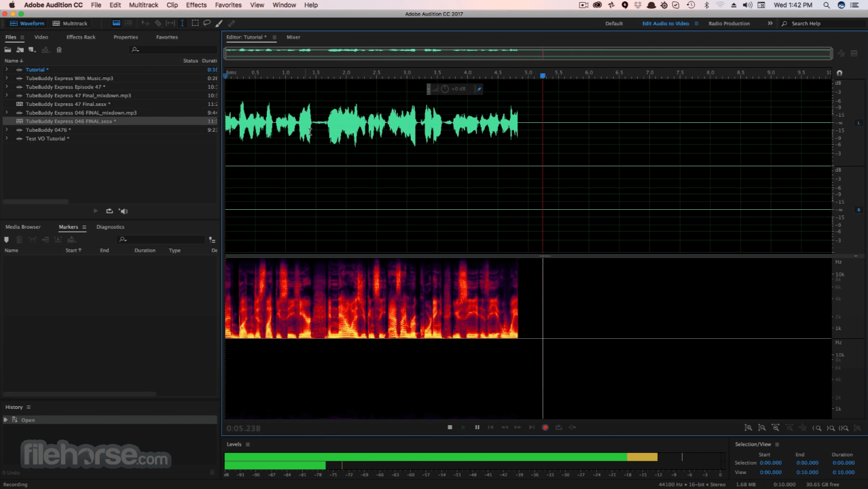Click the red Record button

pos(545,427)
